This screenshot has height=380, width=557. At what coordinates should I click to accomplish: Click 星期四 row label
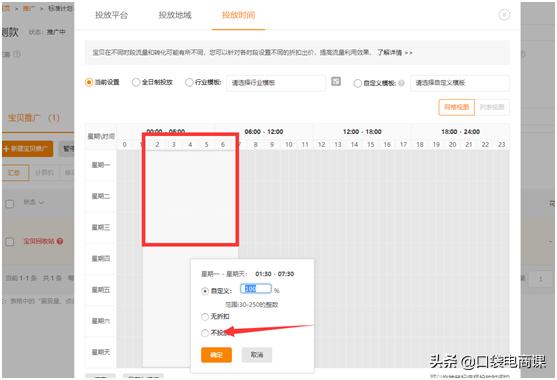(x=101, y=259)
